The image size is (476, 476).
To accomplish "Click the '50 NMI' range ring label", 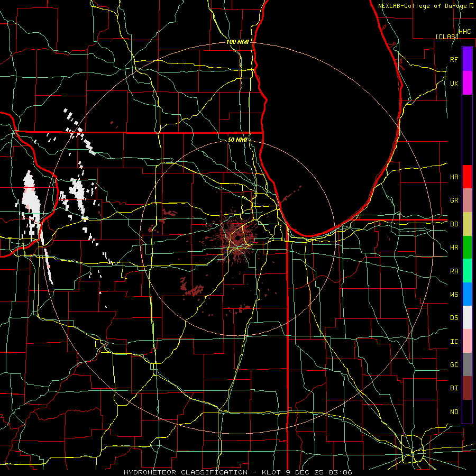I will 237,140.
